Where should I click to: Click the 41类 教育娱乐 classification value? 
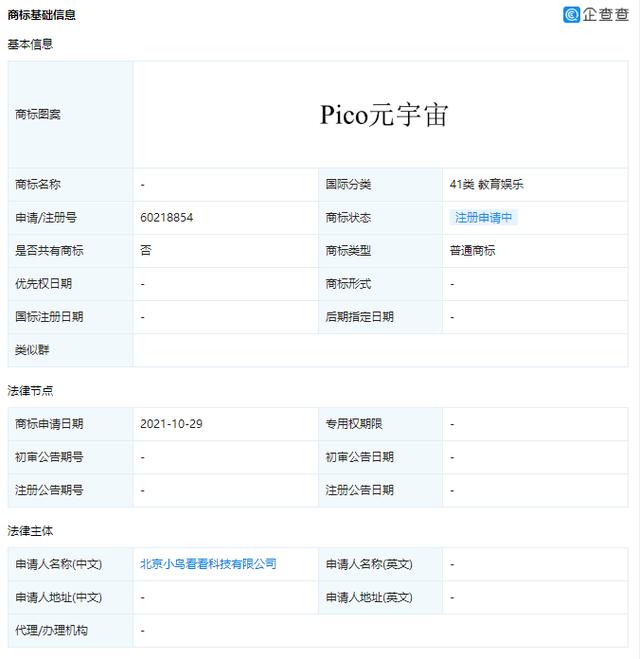[x=486, y=184]
